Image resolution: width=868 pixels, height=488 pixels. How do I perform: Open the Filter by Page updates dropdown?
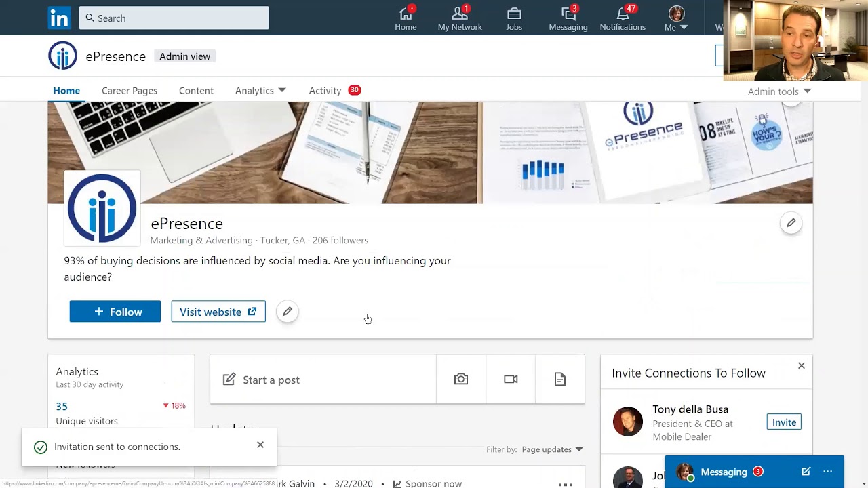pyautogui.click(x=552, y=449)
